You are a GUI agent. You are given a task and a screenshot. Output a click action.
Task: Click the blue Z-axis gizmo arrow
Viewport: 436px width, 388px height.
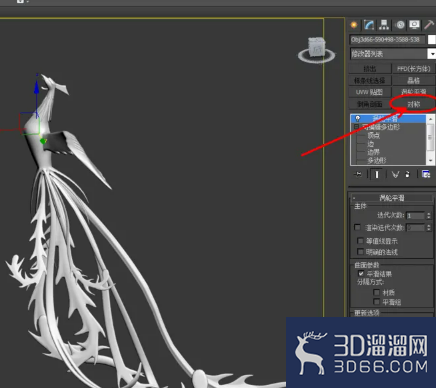pyautogui.click(x=36, y=87)
